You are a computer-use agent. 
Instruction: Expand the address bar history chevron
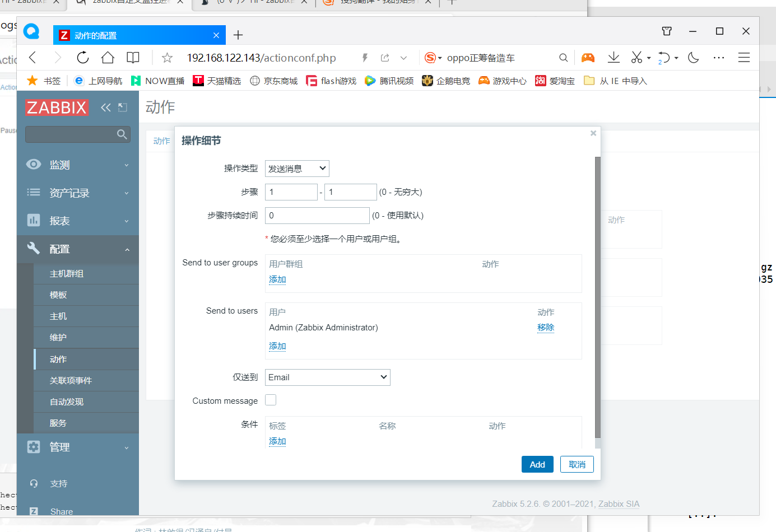coord(403,58)
